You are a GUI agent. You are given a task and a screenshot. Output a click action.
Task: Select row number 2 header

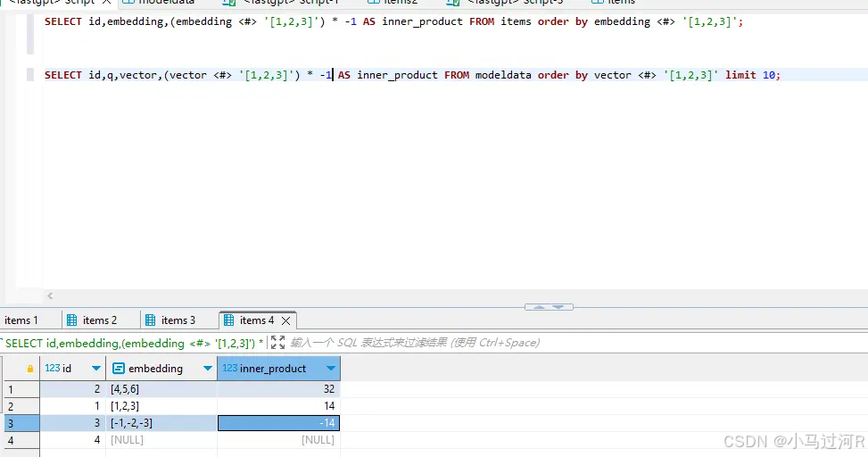tap(21, 406)
